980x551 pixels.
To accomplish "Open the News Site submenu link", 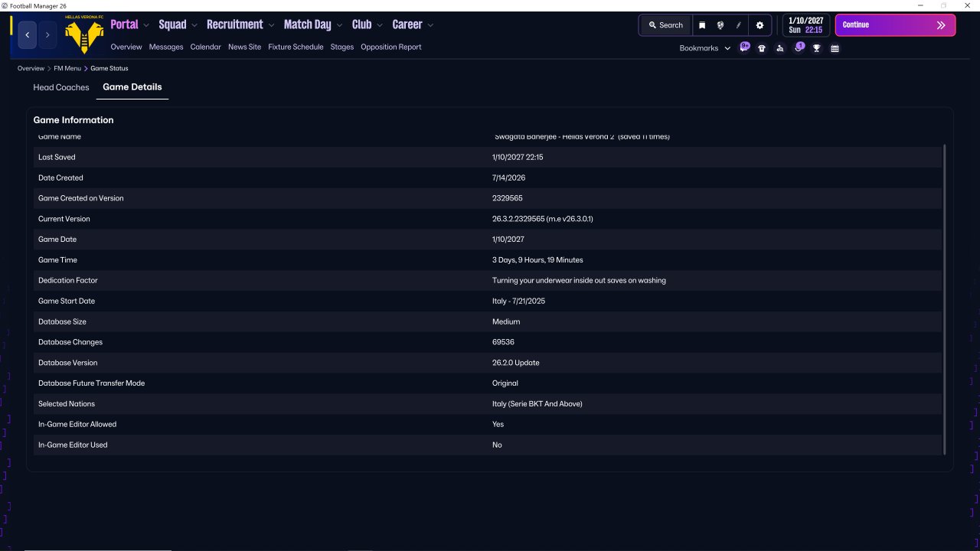I will [x=244, y=47].
